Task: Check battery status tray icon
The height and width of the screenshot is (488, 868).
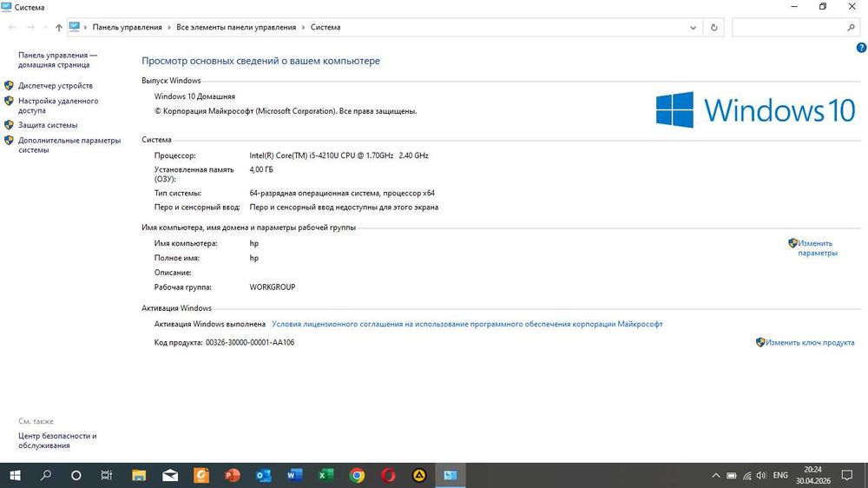Action: 731,475
